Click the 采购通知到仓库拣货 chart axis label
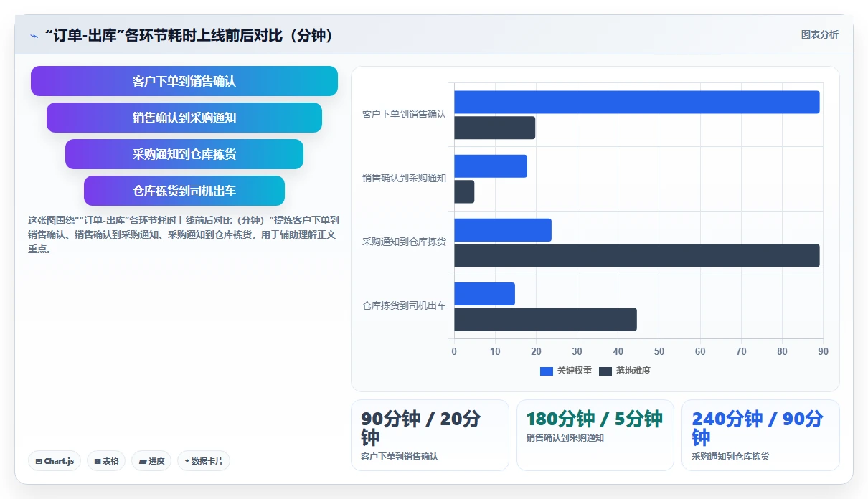Image resolution: width=868 pixels, height=499 pixels. coord(404,242)
